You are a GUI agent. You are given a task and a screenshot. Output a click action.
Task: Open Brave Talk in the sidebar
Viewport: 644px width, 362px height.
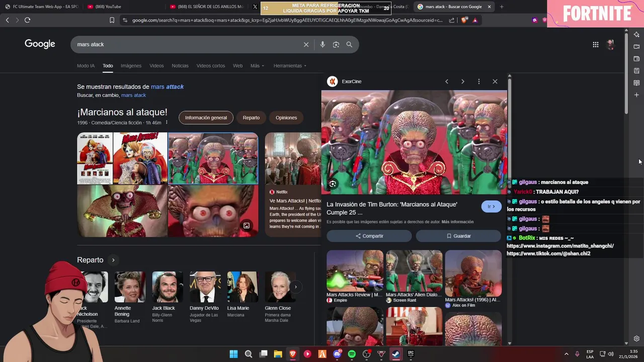point(636,47)
